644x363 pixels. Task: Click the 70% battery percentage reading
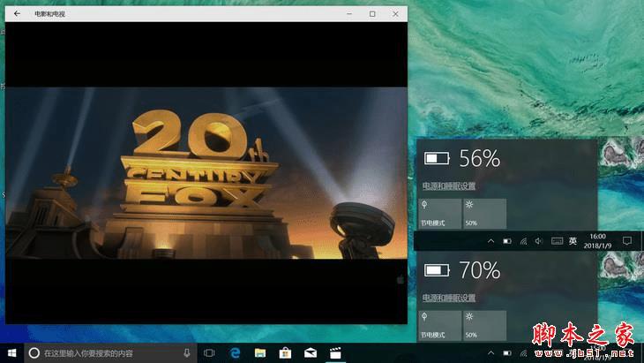pos(480,270)
